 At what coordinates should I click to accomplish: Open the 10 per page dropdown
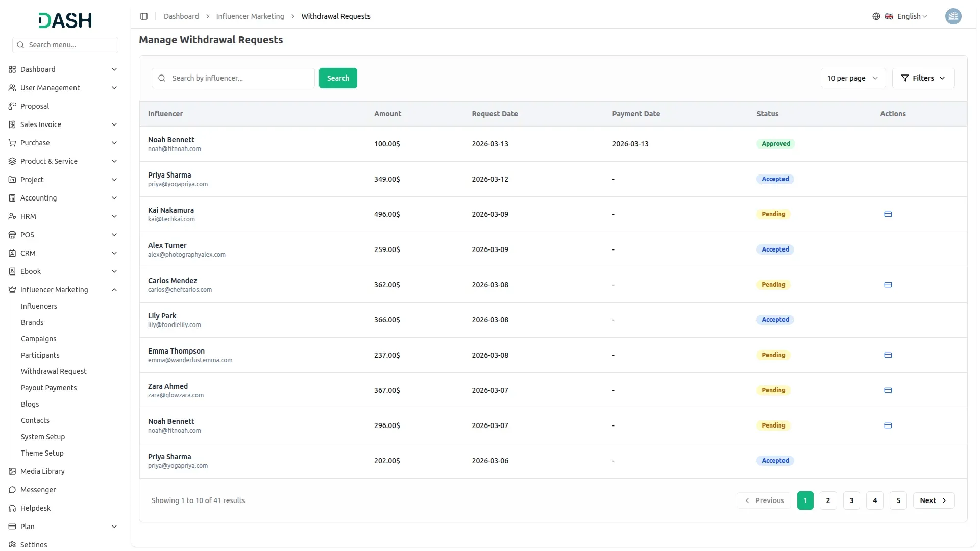click(x=852, y=78)
